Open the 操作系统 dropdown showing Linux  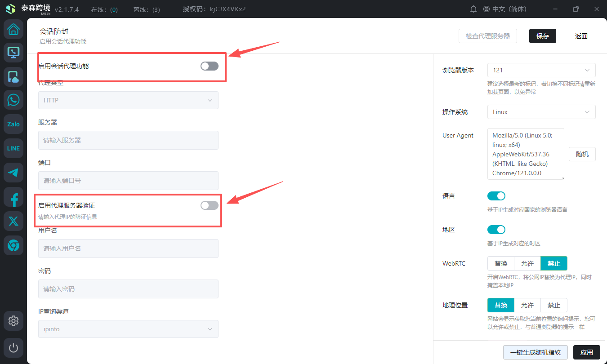tap(541, 112)
